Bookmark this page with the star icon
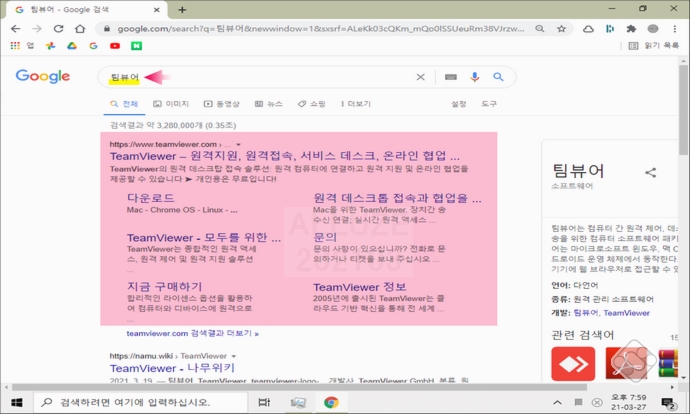The height and width of the screenshot is (414, 690). pyautogui.click(x=561, y=29)
